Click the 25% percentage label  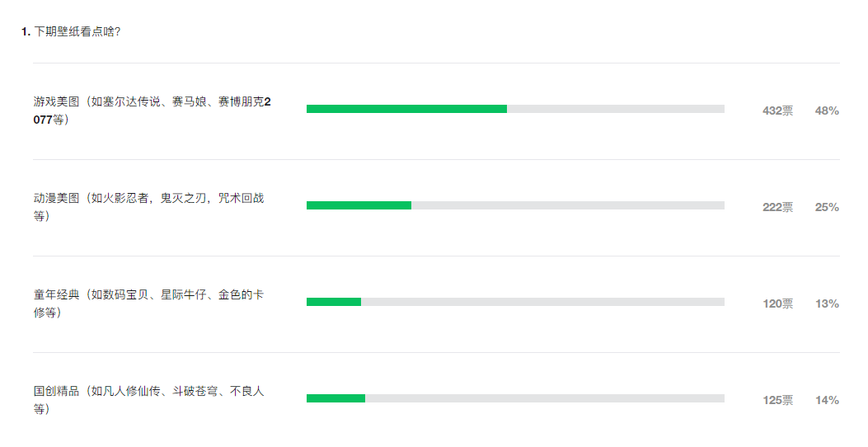coord(827,207)
